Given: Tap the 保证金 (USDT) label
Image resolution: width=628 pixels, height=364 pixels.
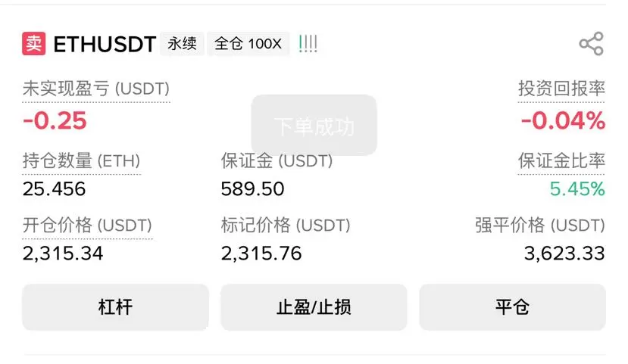Looking at the screenshot, I should (x=277, y=160).
